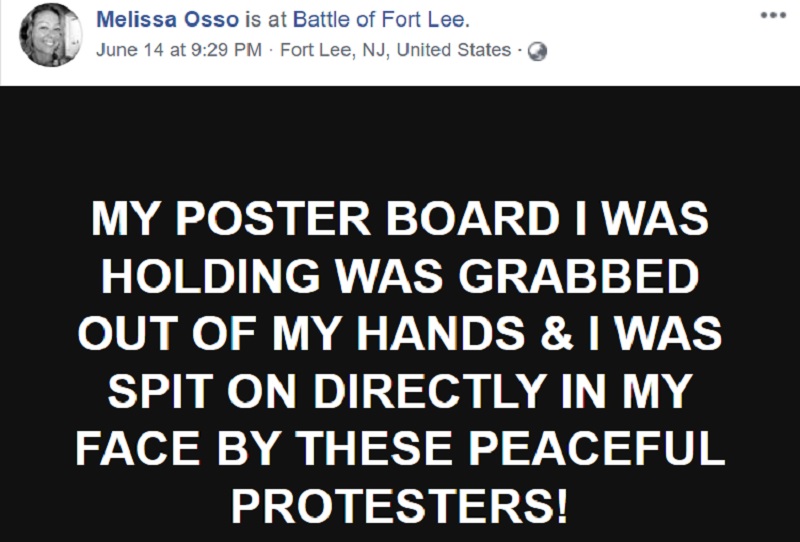This screenshot has width=800, height=542.
Task: Click the line HOLDING WAS GRABBED
Action: (400, 276)
